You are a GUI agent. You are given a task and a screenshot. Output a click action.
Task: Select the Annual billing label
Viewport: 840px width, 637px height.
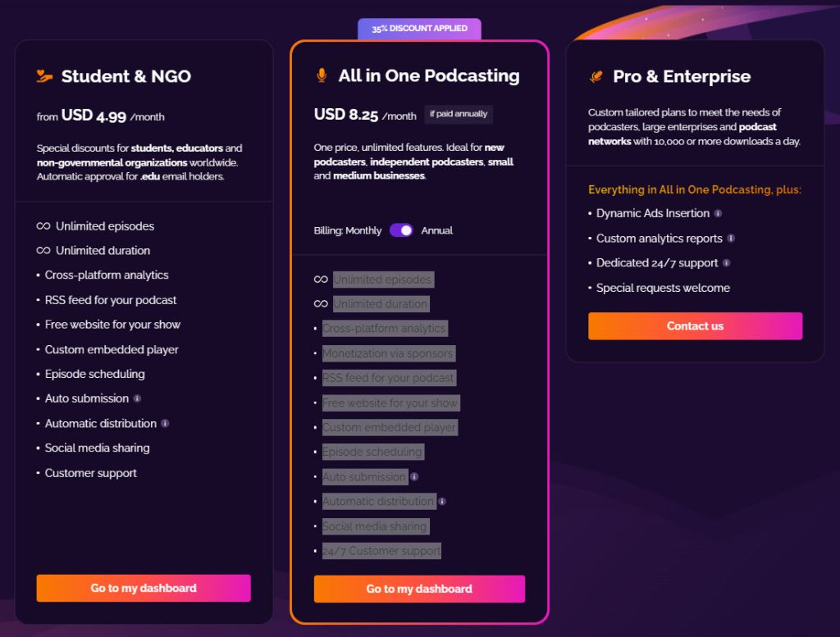point(437,230)
